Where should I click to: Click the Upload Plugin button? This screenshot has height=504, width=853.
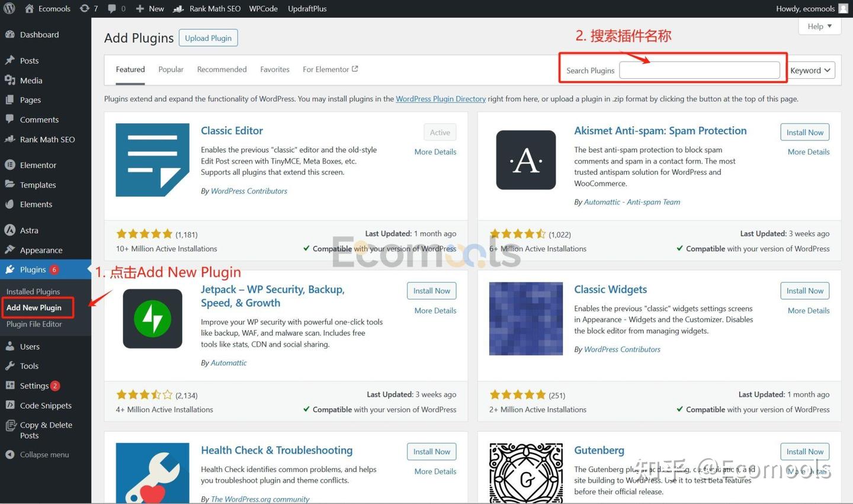(x=208, y=38)
